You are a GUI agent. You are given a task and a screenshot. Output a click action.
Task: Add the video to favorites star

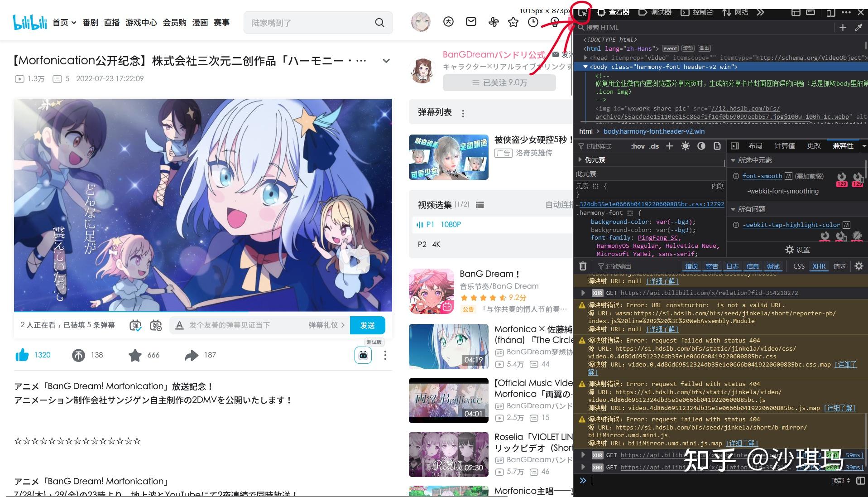(x=135, y=355)
